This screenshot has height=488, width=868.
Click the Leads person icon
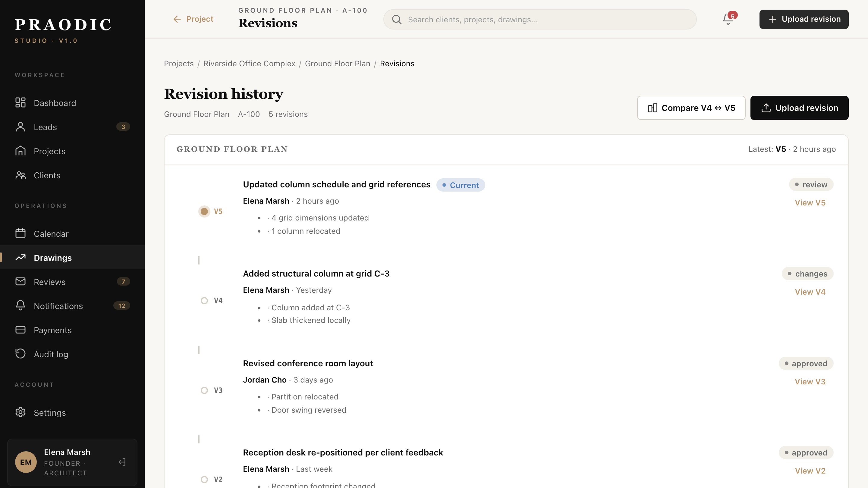[20, 127]
